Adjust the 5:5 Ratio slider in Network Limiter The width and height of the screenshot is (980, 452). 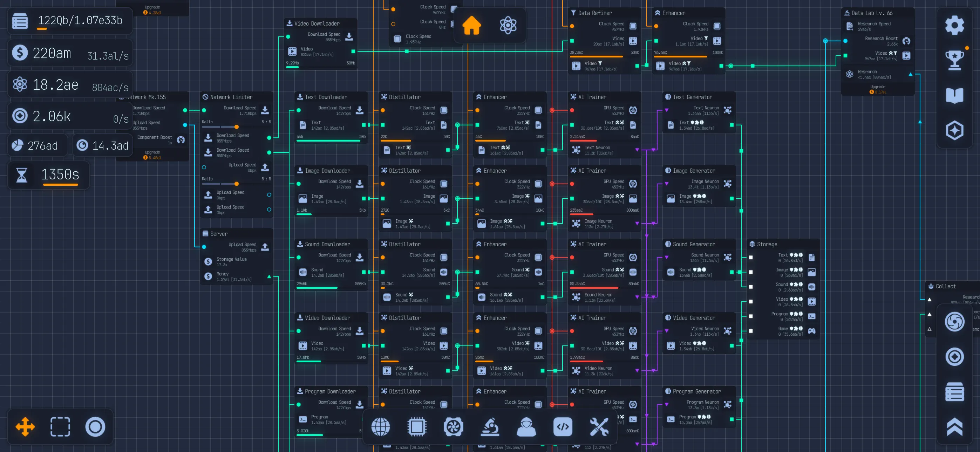tap(237, 127)
